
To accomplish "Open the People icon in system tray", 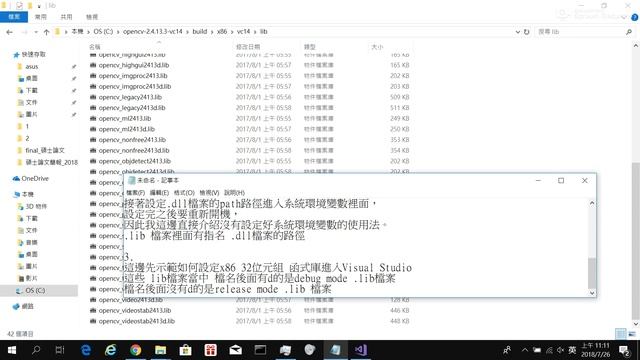I will tap(507, 350).
